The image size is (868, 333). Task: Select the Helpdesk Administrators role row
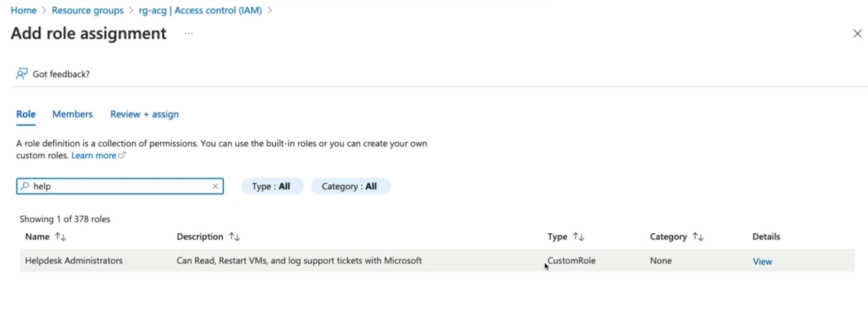74,261
